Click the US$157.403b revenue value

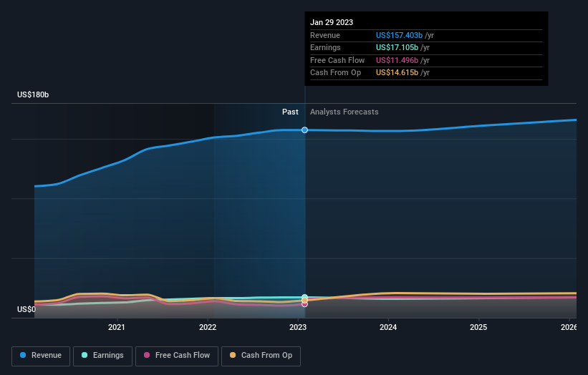coord(399,35)
